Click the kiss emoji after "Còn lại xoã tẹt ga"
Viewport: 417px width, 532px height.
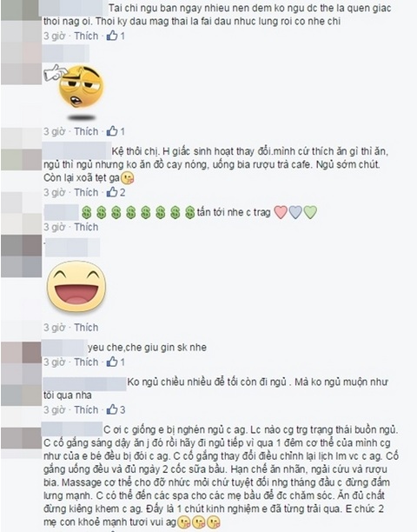(x=128, y=178)
